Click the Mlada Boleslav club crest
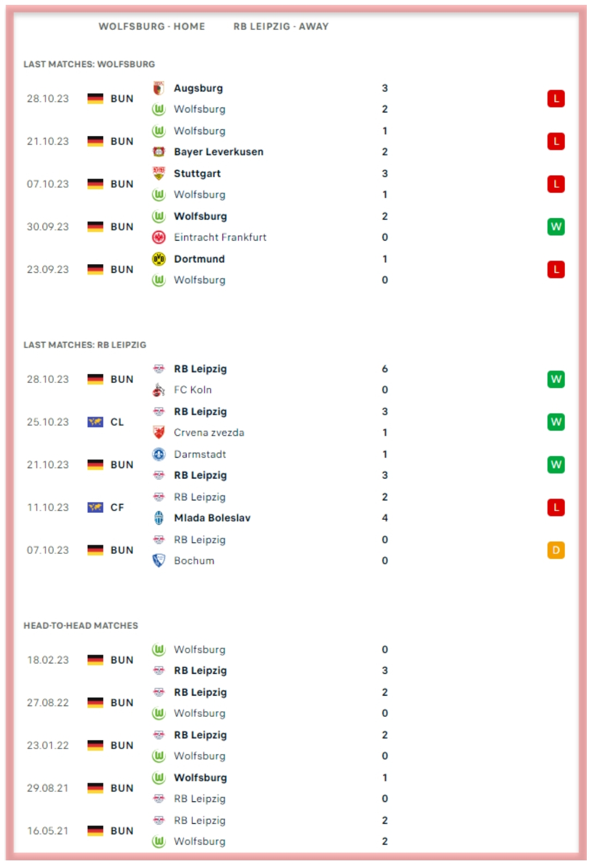 click(159, 518)
